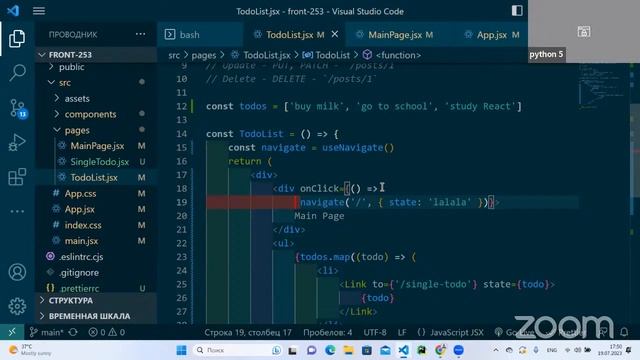Open MainPage.jsx in the file tree
Image resolution: width=640 pixels, height=360 pixels.
click(x=97, y=146)
